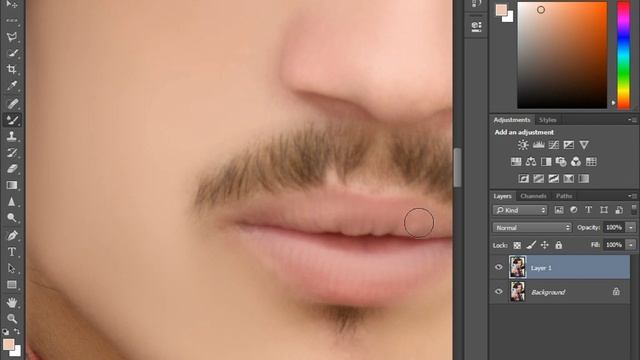Viewport: 640px width, 360px height.
Task: Click toolbar foreground color swatch
Action: tap(9, 345)
